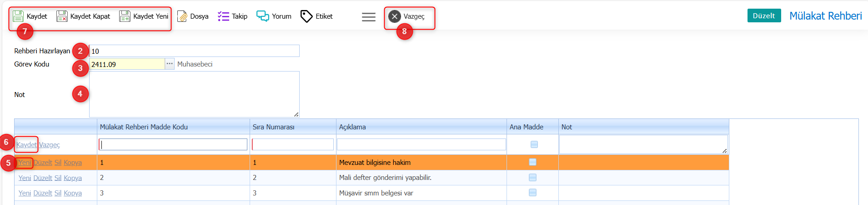Click Sil link in row 1
This screenshot has width=868, height=205.
(58, 163)
